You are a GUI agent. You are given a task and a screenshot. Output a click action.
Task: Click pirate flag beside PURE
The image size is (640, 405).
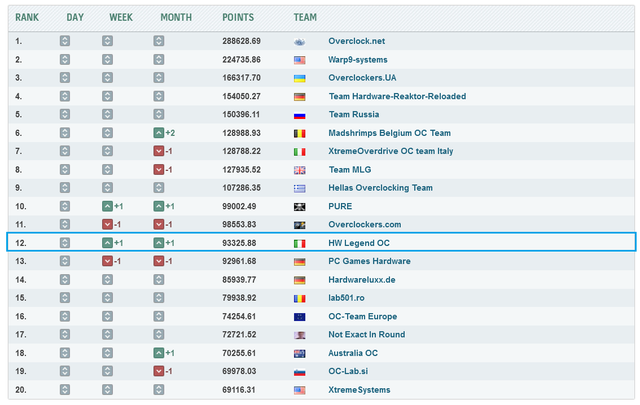(300, 207)
